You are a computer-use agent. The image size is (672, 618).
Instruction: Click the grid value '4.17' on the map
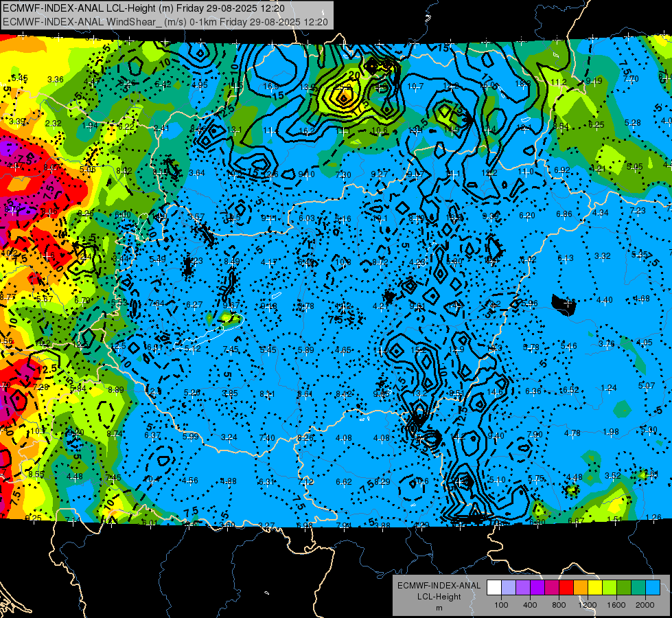click(x=268, y=262)
